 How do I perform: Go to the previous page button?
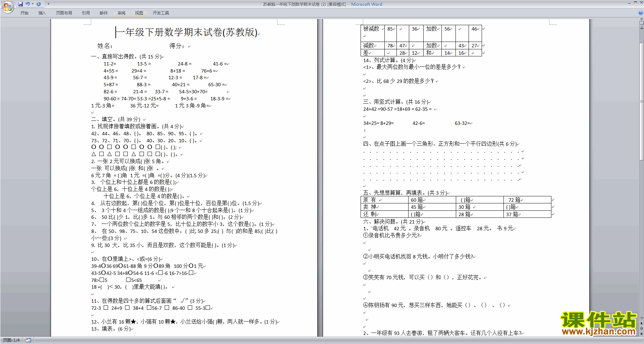pos(642,324)
